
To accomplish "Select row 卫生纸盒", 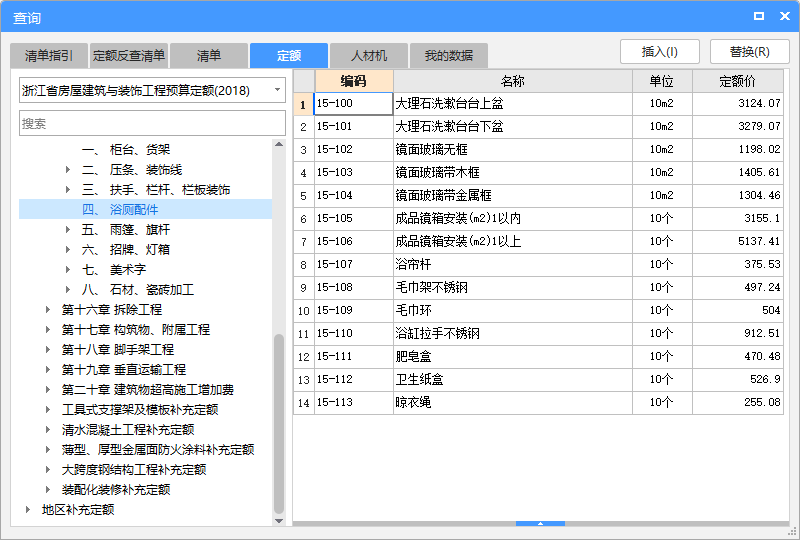I will pos(538,379).
